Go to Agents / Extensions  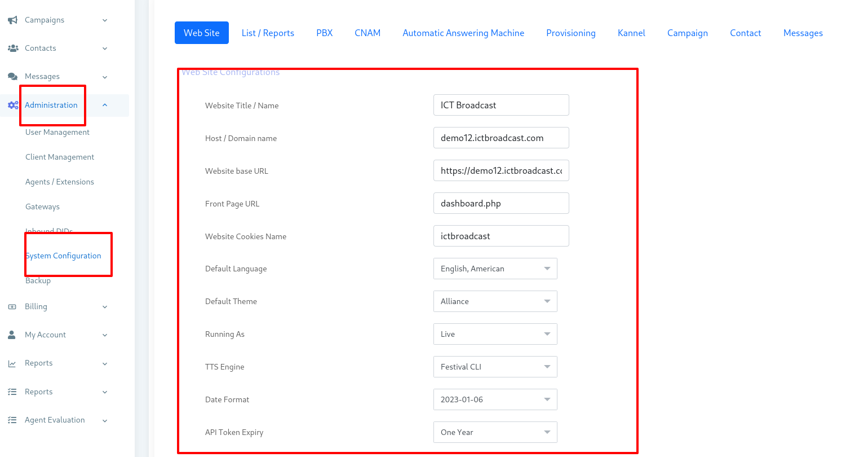tap(60, 182)
